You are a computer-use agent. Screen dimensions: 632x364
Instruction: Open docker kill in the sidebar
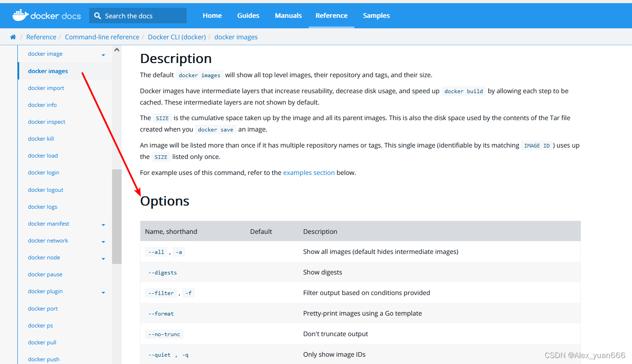point(41,139)
